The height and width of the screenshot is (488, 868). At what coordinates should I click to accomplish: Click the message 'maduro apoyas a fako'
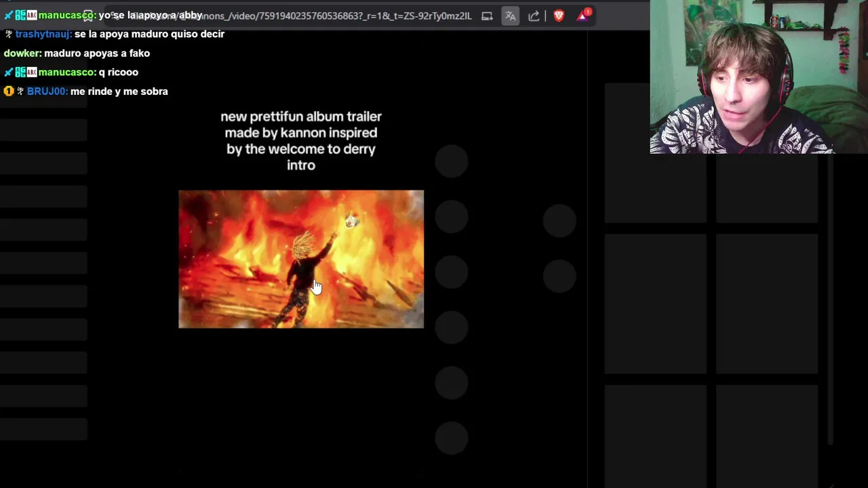tap(97, 53)
